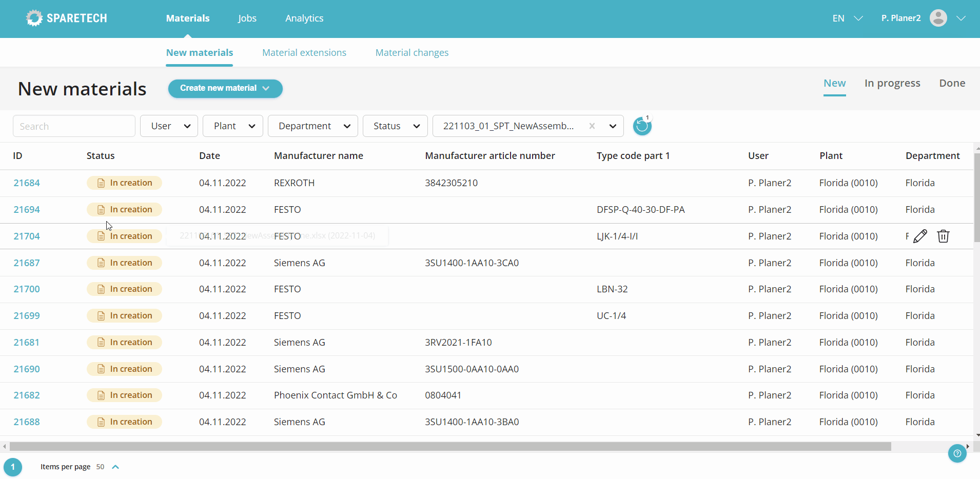Viewport: 980px width, 479px height.
Task: Open material ID 21684
Action: pyautogui.click(x=27, y=183)
